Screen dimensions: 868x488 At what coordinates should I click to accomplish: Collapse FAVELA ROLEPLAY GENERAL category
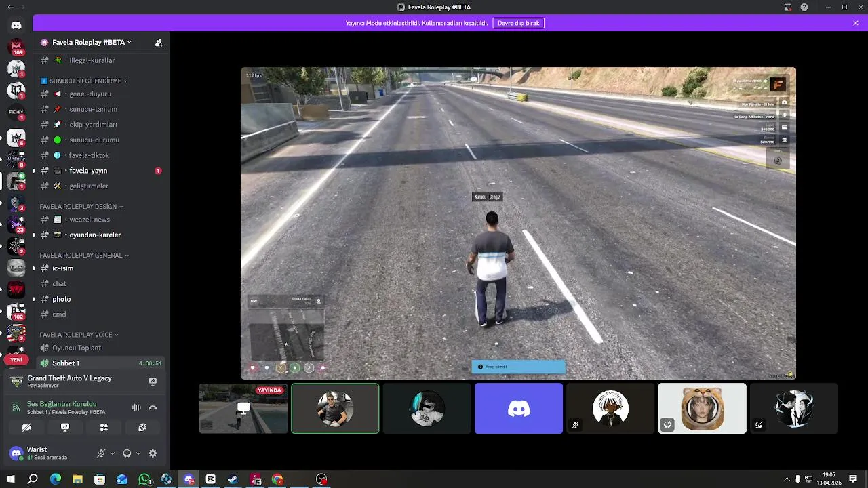coord(84,256)
